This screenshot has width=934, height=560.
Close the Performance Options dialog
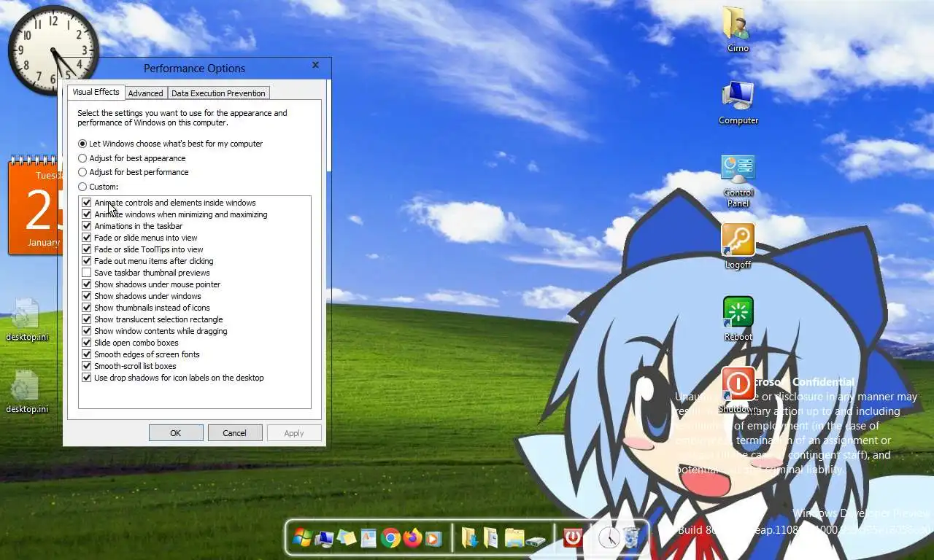(315, 65)
